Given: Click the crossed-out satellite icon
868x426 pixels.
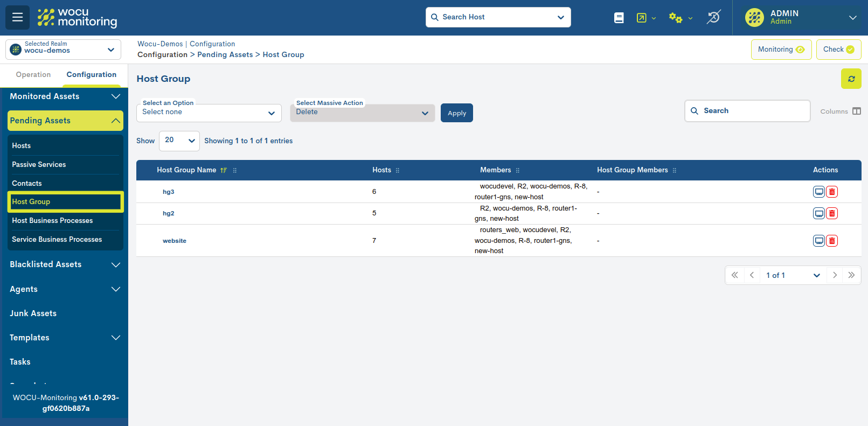Looking at the screenshot, I should coord(713,17).
